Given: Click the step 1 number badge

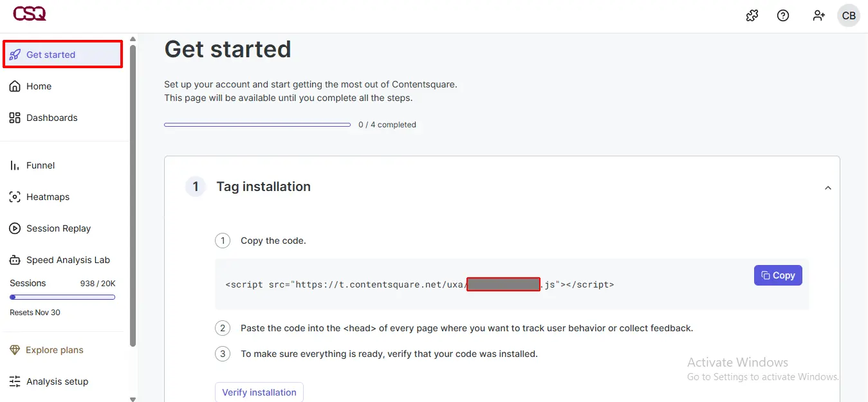Looking at the screenshot, I should pyautogui.click(x=196, y=187).
